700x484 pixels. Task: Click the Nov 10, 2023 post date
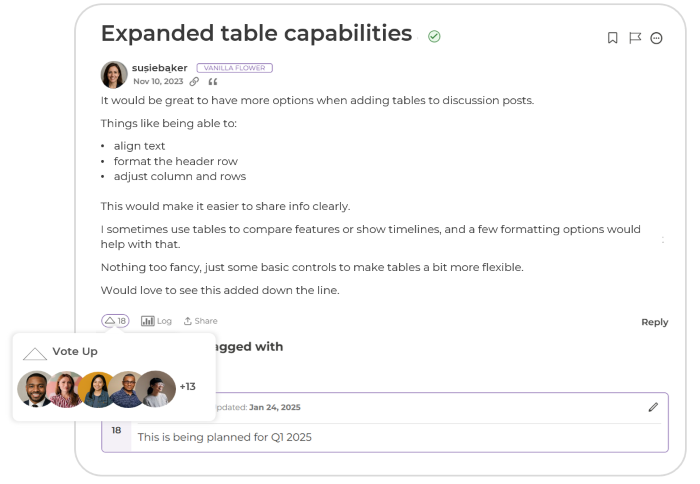point(158,82)
